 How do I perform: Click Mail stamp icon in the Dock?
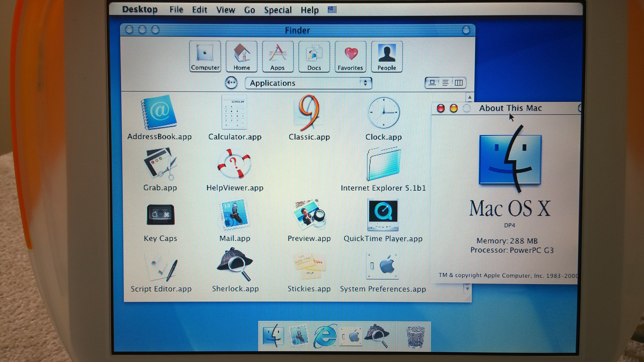point(299,336)
